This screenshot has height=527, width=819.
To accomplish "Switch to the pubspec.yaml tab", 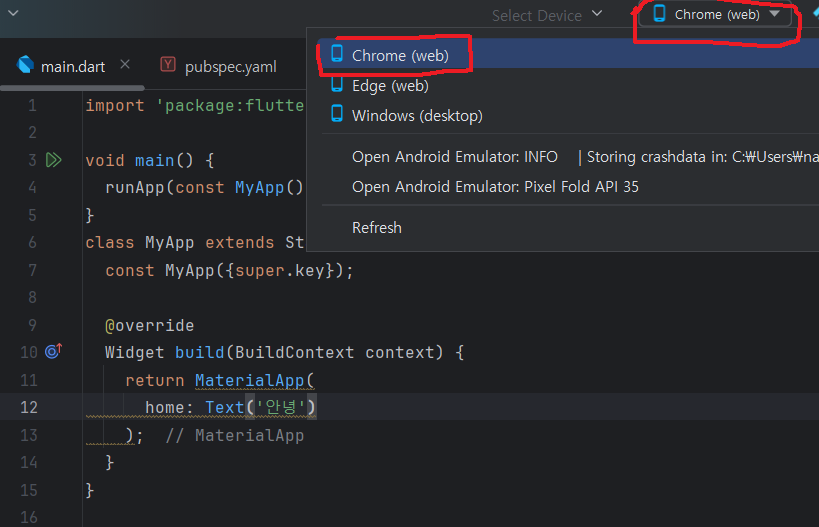I will pyautogui.click(x=230, y=67).
